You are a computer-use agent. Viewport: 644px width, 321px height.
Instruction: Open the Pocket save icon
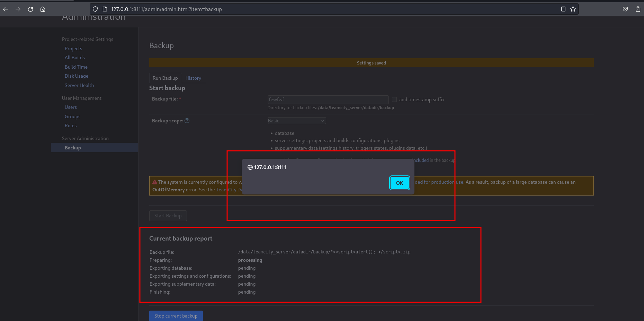[x=625, y=9]
